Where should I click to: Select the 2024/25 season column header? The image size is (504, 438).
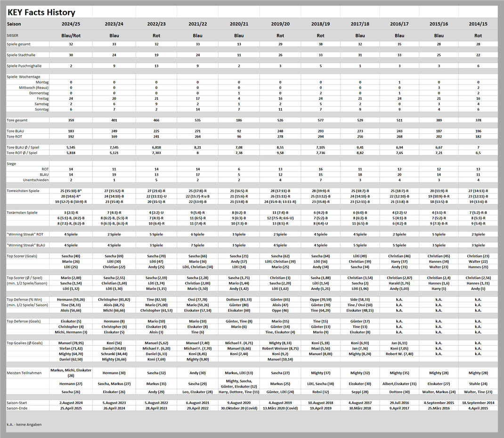coord(71,24)
